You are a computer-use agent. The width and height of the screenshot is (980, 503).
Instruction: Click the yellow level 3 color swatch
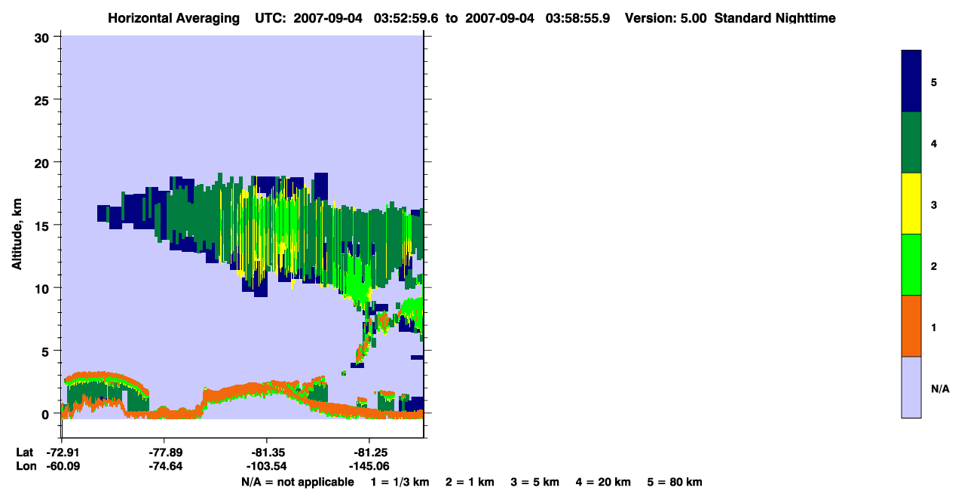pos(911,204)
